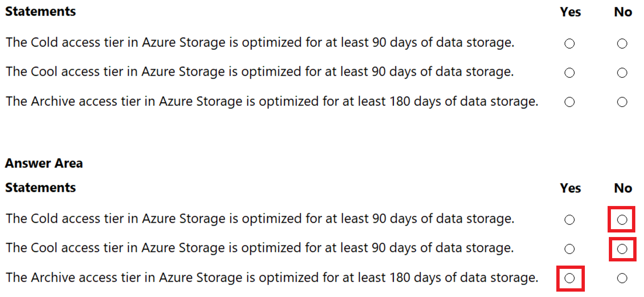Click the Cold access tier statement text
644x297 pixels.
[260, 42]
